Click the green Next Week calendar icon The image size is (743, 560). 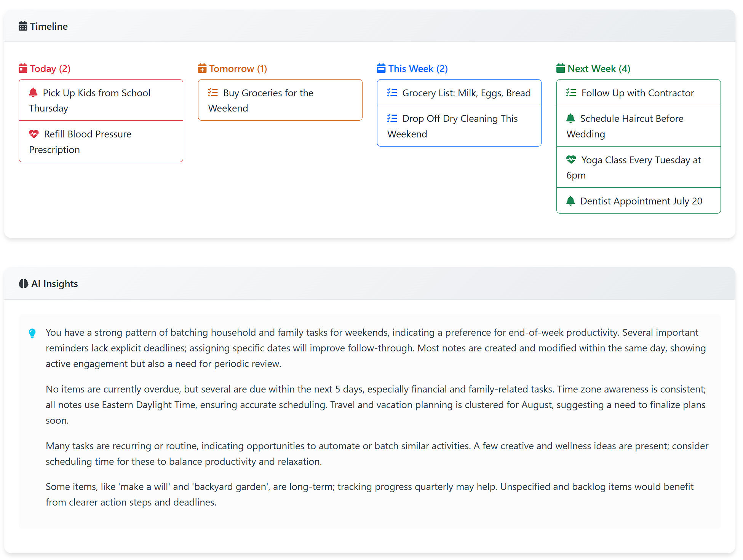pos(560,69)
